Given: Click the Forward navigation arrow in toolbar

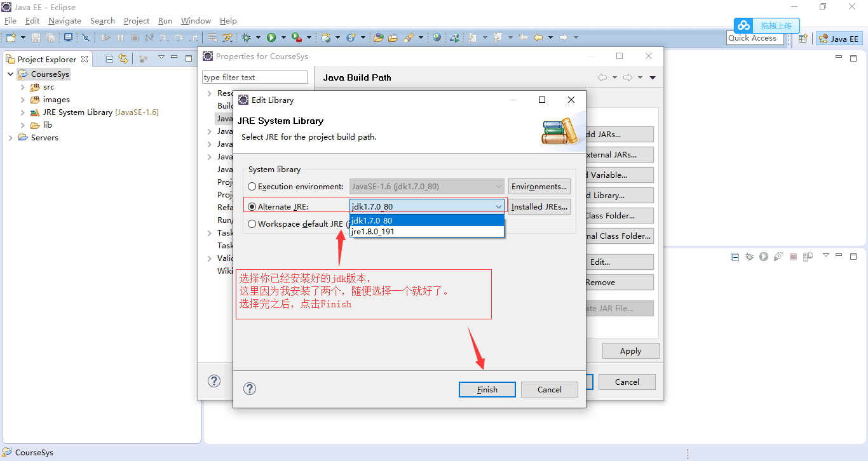Looking at the screenshot, I should coord(564,37).
